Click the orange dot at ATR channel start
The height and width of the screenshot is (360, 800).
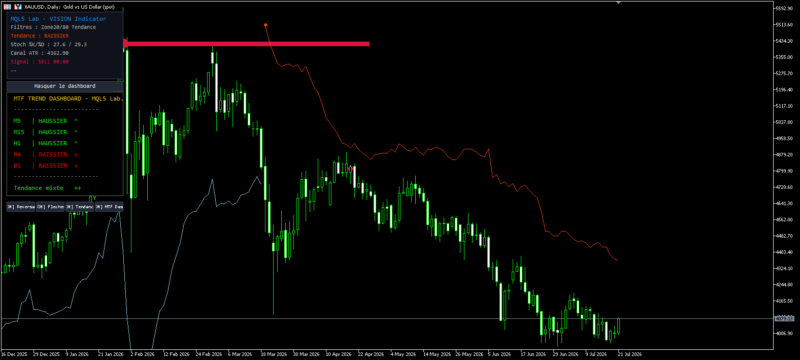[265, 24]
